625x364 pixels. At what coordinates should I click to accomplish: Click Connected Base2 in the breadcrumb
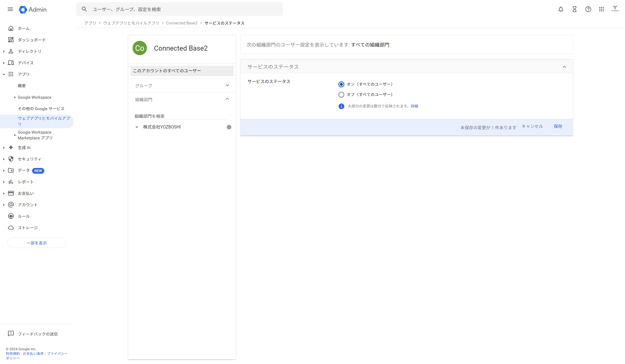[x=182, y=23]
